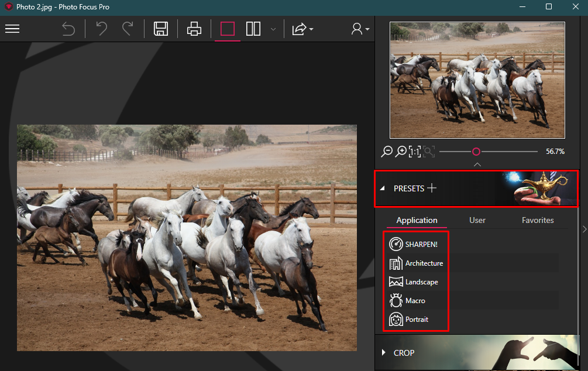Viewport: 588px width, 371px height.
Task: Open the view layout dropdown arrow
Action: pyautogui.click(x=273, y=29)
